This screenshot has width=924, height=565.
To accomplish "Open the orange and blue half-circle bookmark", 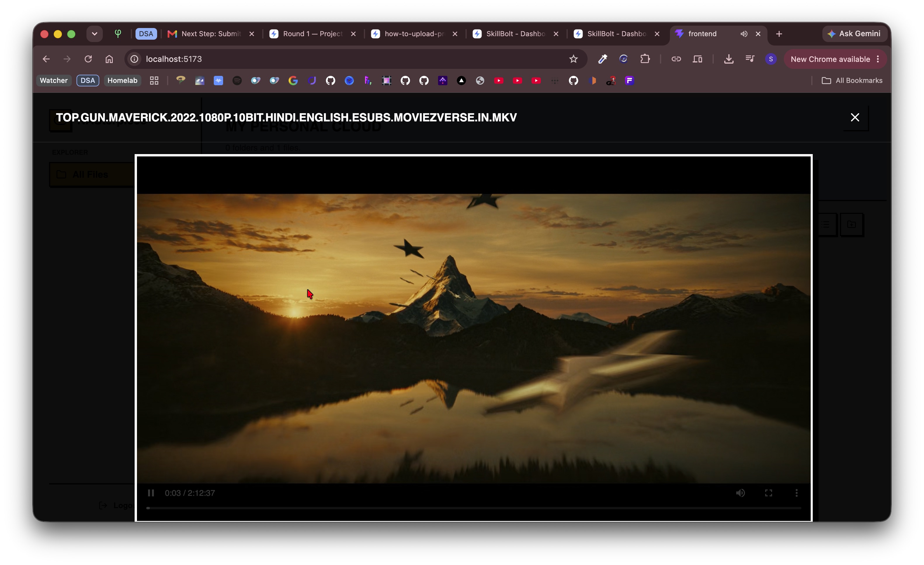I will pos(593,80).
